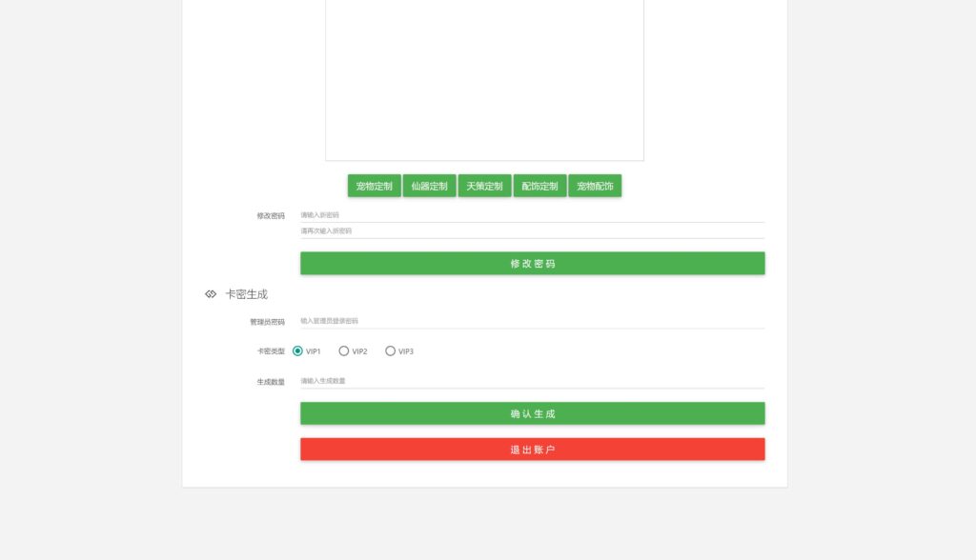Select the VIP1 card type
The image size is (976, 560).
click(296, 350)
